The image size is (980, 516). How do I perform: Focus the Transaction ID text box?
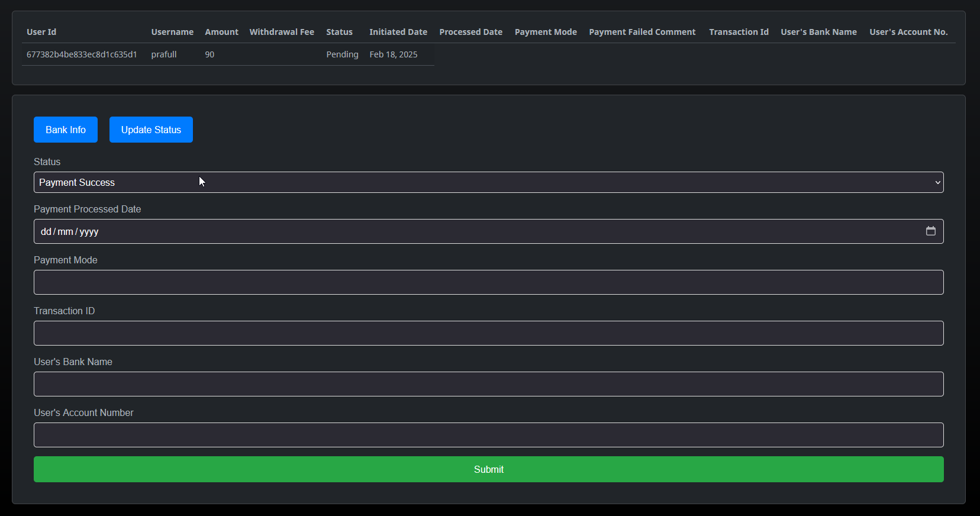pos(488,333)
